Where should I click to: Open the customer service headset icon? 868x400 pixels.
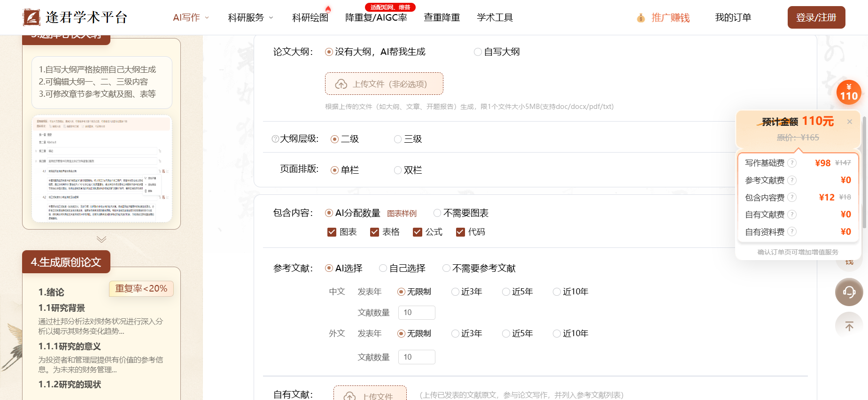coord(849,292)
